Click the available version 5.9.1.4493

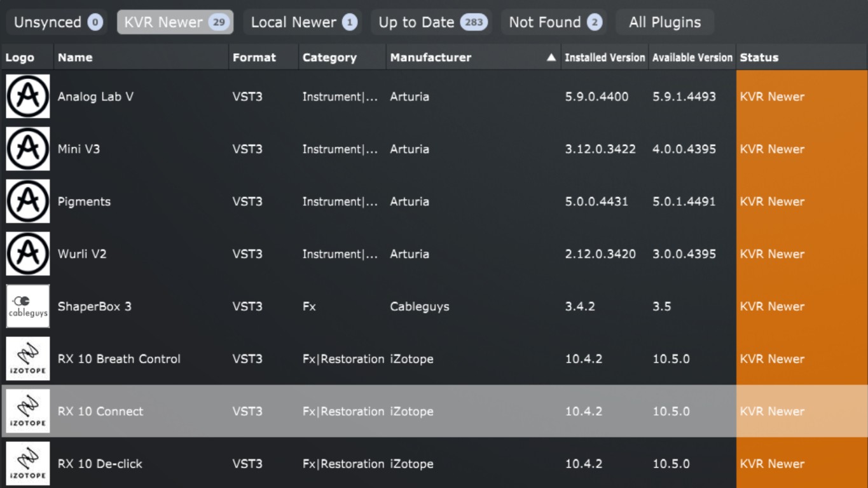click(x=684, y=97)
